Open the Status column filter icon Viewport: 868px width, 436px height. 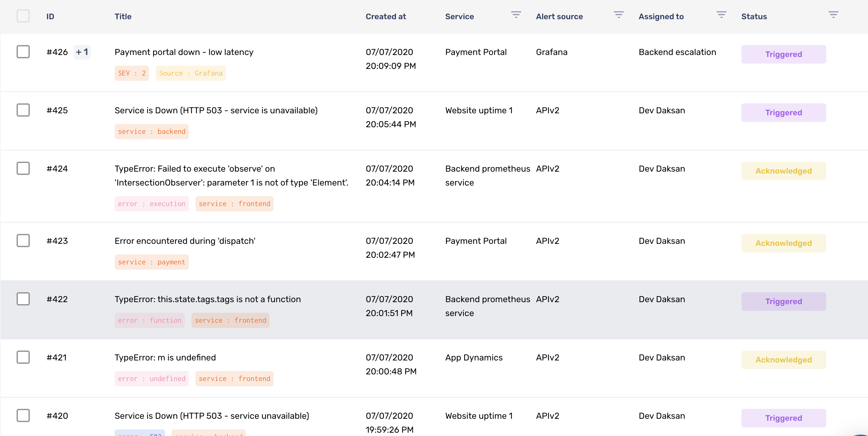click(833, 15)
